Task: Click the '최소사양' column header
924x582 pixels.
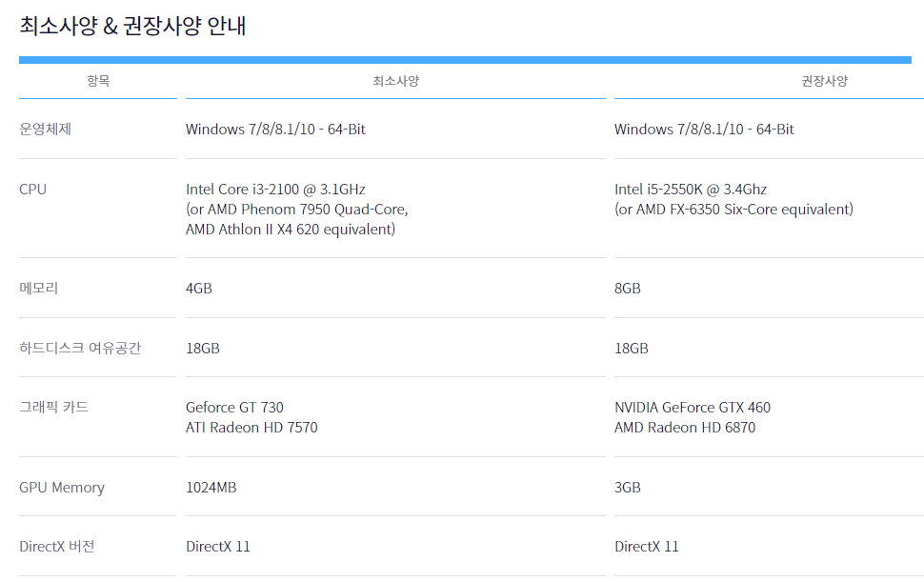Action: tap(395, 81)
